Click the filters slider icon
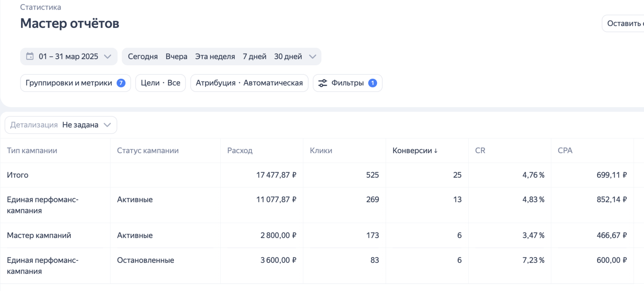644x291 pixels. (x=323, y=83)
